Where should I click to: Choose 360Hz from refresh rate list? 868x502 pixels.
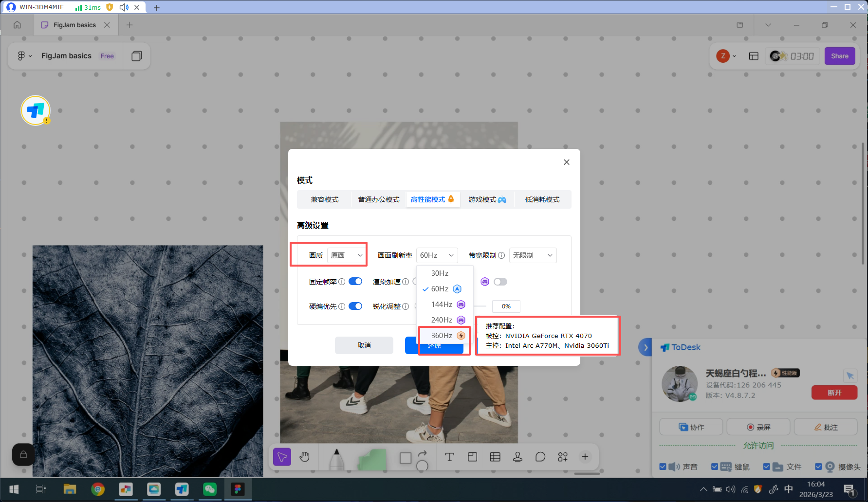tap(445, 336)
